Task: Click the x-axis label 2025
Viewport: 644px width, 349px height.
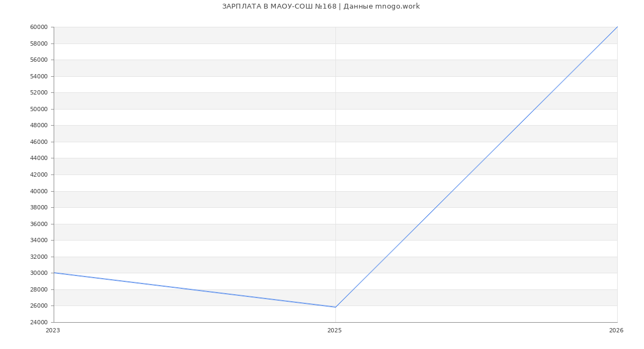Action: [334, 331]
